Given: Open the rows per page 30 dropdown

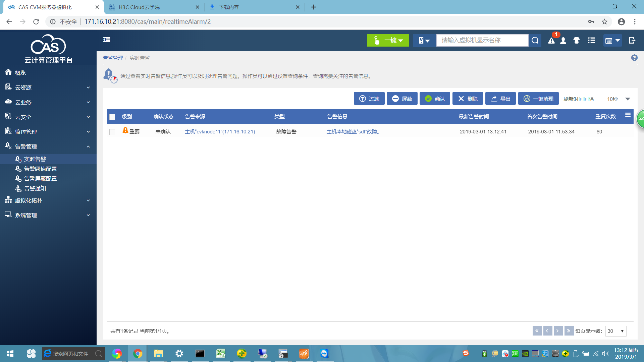Looking at the screenshot, I should point(615,331).
